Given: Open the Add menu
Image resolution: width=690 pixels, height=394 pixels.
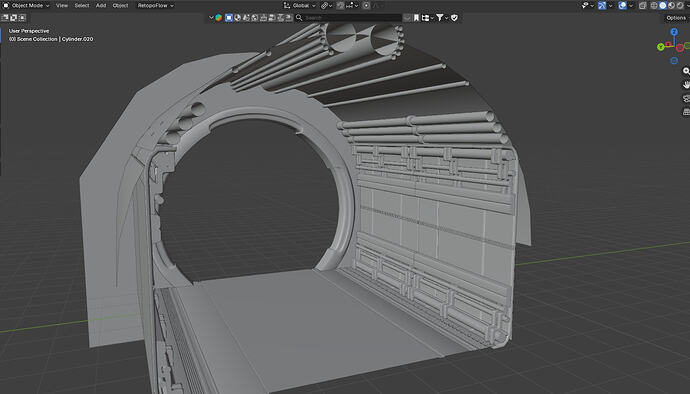Looking at the screenshot, I should (x=101, y=6).
